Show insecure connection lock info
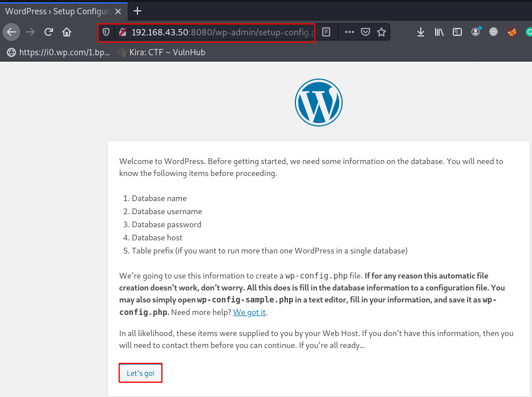 (123, 32)
